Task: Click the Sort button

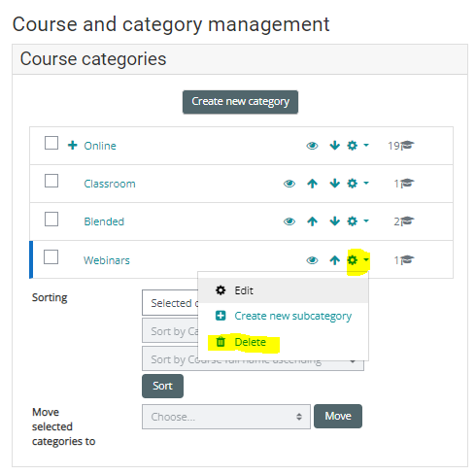Action: [x=162, y=386]
